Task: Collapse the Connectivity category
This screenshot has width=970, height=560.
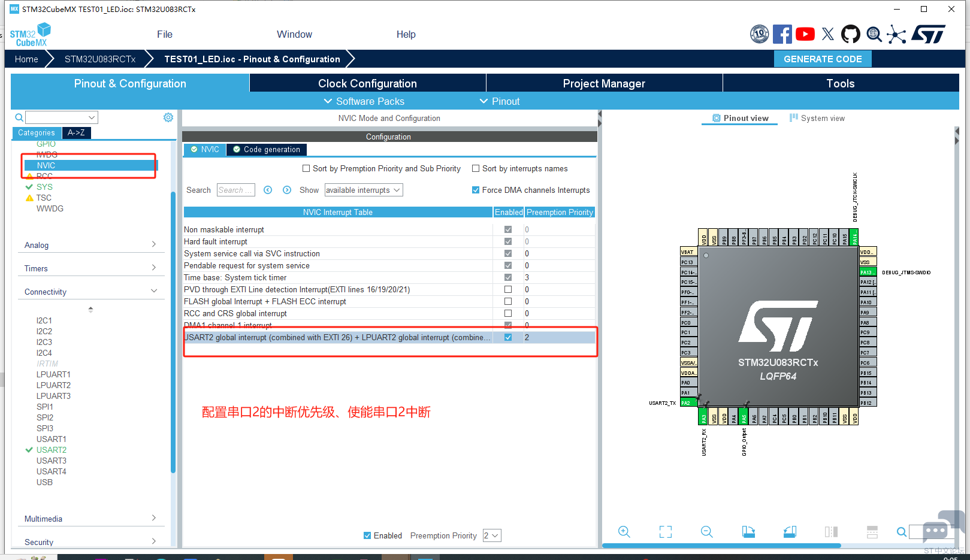Action: click(x=90, y=292)
